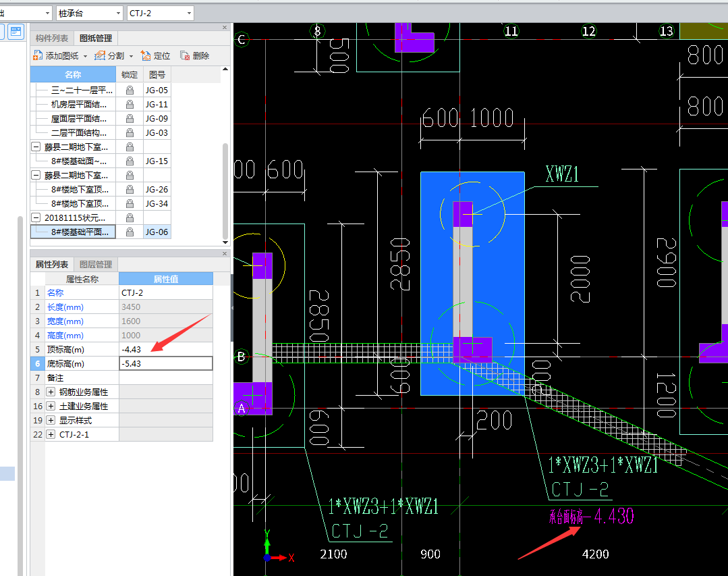Click the 备注 value field
This screenshot has width=728, height=576.
166,377
